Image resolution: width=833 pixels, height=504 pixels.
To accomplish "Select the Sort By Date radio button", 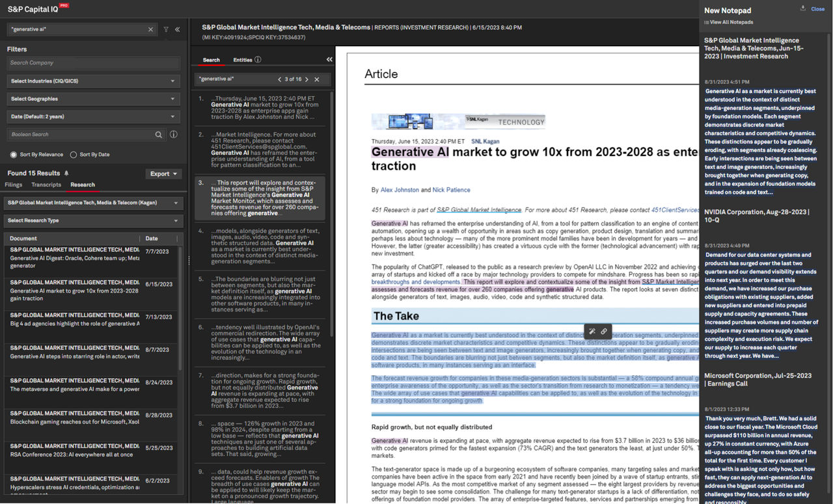I will (x=73, y=155).
